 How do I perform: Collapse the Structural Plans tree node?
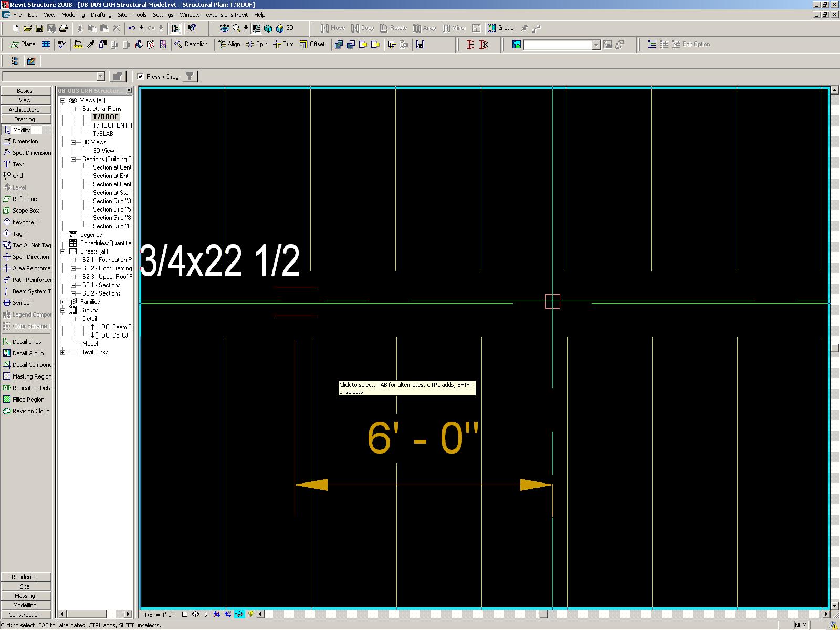pos(73,109)
